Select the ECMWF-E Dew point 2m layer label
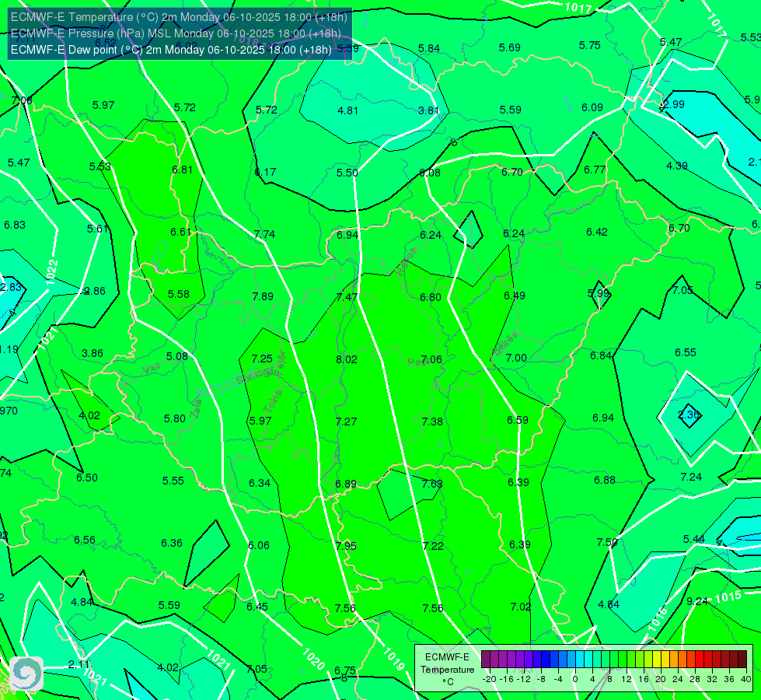The width and height of the screenshot is (761, 700). pos(171,50)
